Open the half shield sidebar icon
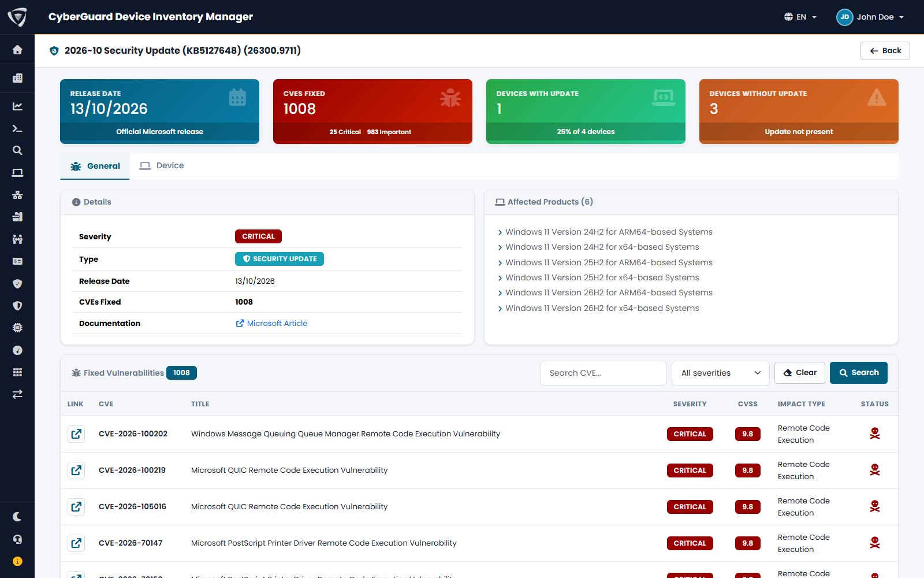 coord(17,306)
